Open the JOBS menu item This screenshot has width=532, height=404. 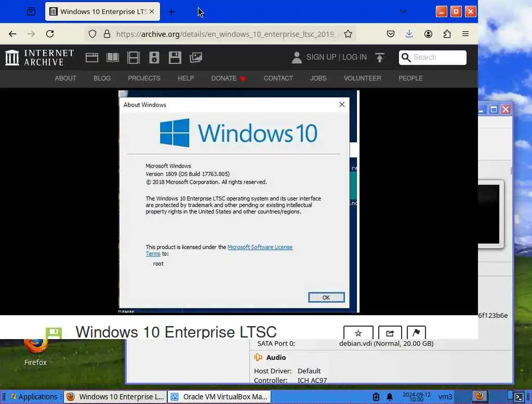pyautogui.click(x=318, y=78)
